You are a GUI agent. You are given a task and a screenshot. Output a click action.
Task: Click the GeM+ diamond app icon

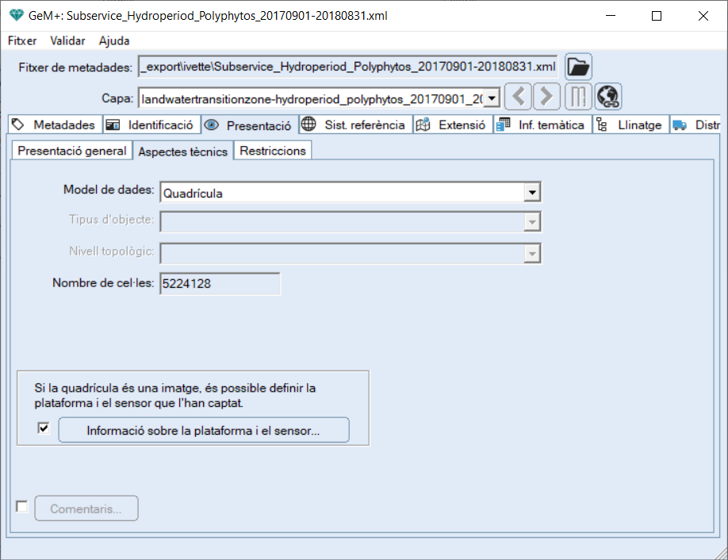pyautogui.click(x=16, y=15)
